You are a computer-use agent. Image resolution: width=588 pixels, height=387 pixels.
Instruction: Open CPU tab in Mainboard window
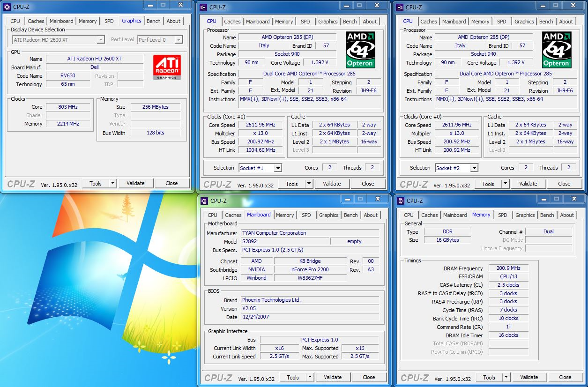point(212,215)
